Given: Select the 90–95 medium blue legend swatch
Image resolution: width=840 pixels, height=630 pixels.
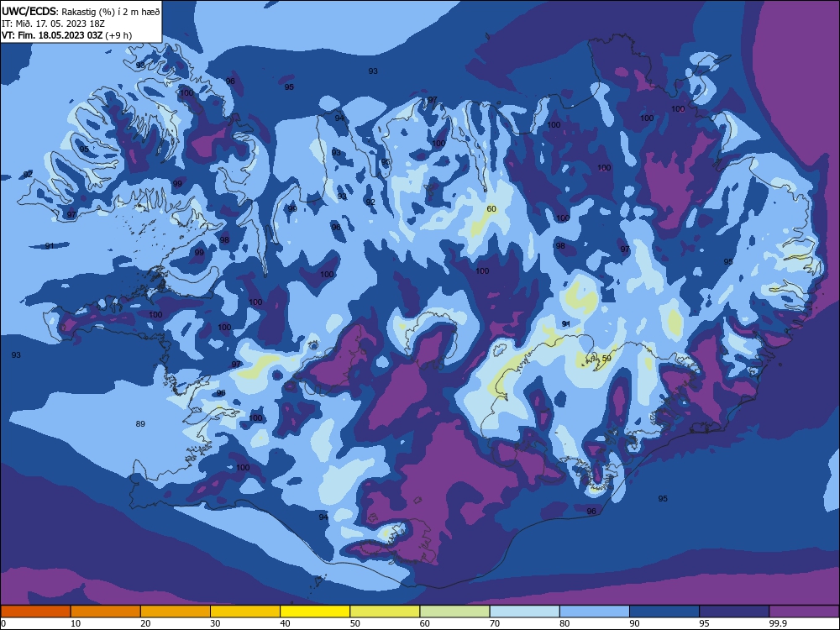Looking at the screenshot, I should point(664,612).
